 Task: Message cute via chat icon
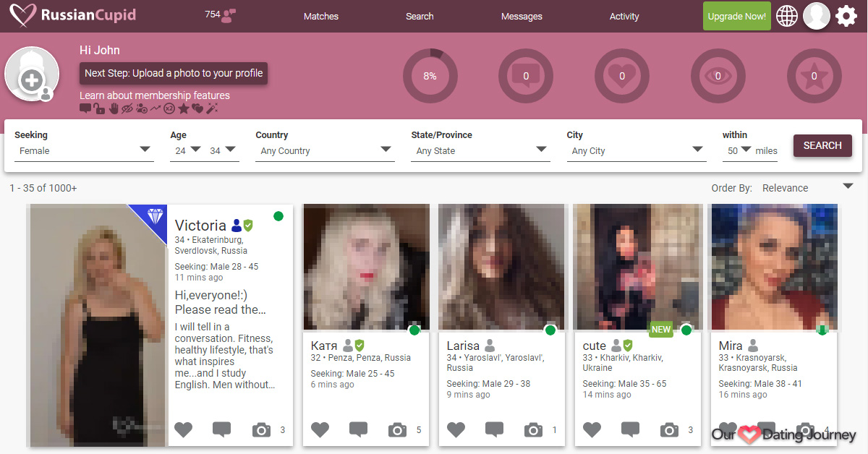630,429
